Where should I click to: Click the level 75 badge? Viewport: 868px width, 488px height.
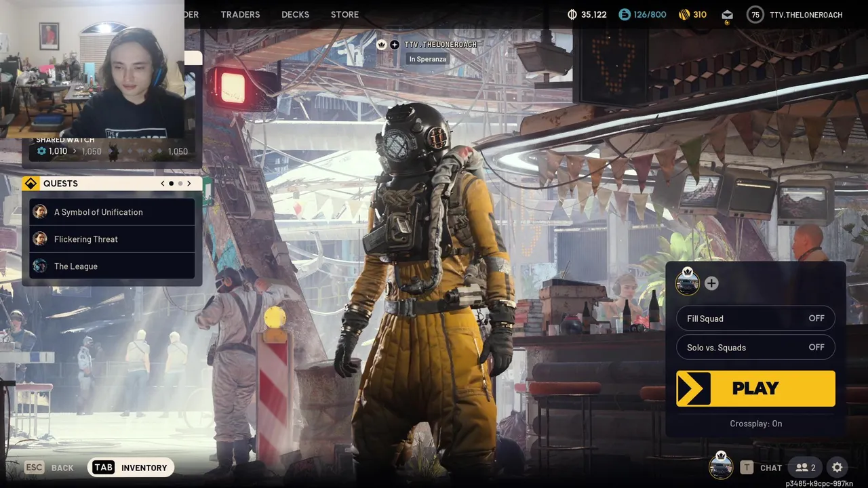755,14
